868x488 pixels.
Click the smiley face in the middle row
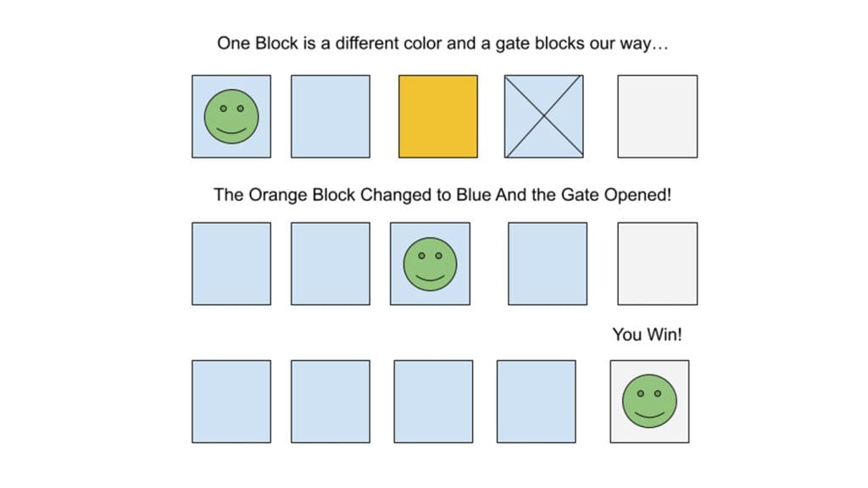pos(430,263)
